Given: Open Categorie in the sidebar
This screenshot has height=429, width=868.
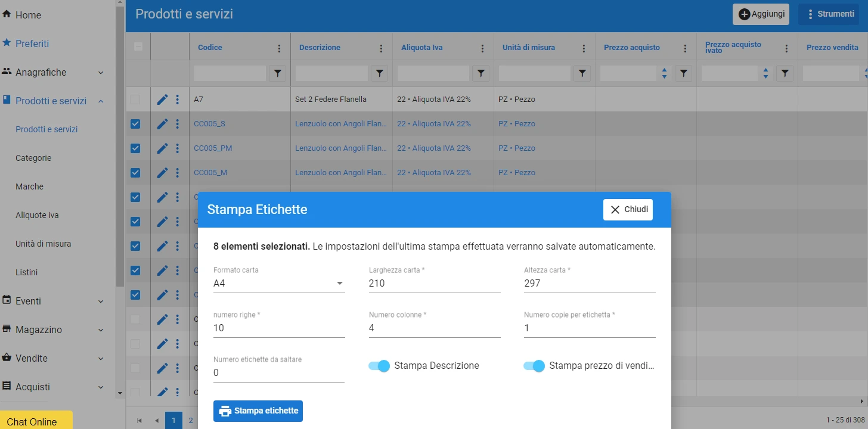Looking at the screenshot, I should [33, 158].
